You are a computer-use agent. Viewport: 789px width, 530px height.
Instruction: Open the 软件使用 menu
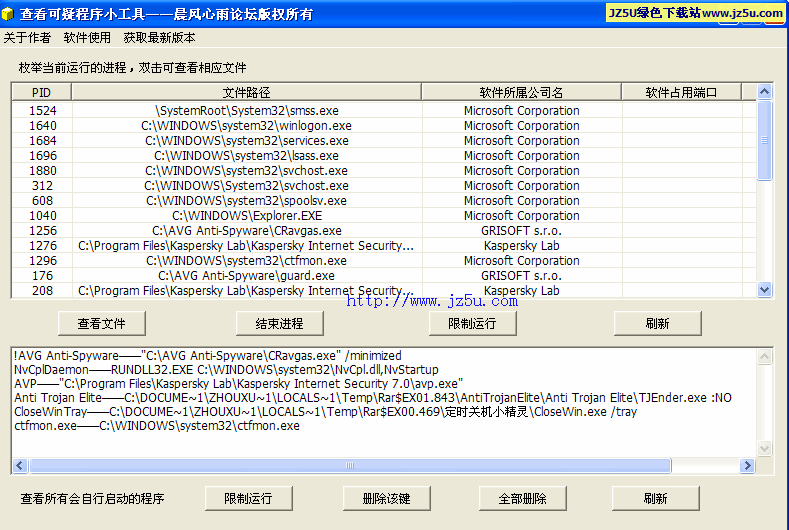coord(87,38)
